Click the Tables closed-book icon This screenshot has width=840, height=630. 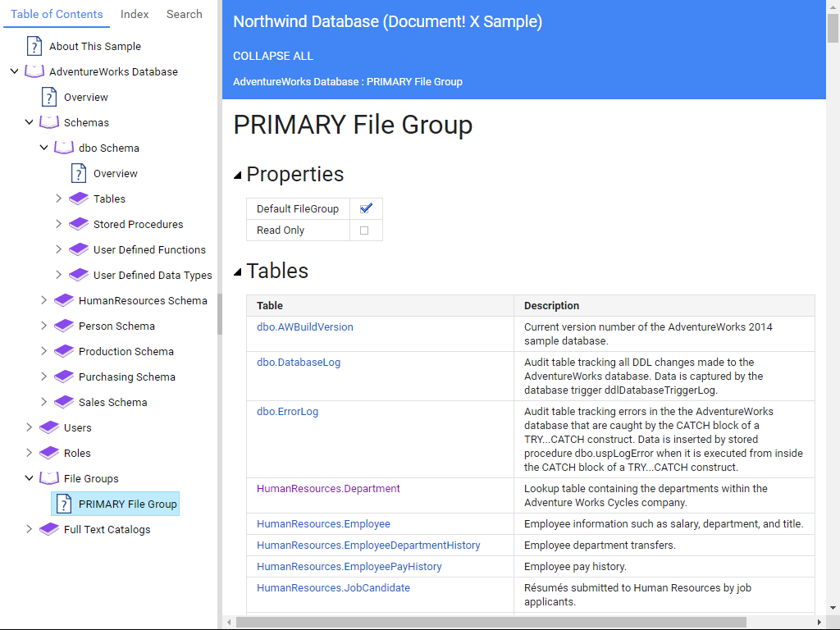tap(79, 199)
